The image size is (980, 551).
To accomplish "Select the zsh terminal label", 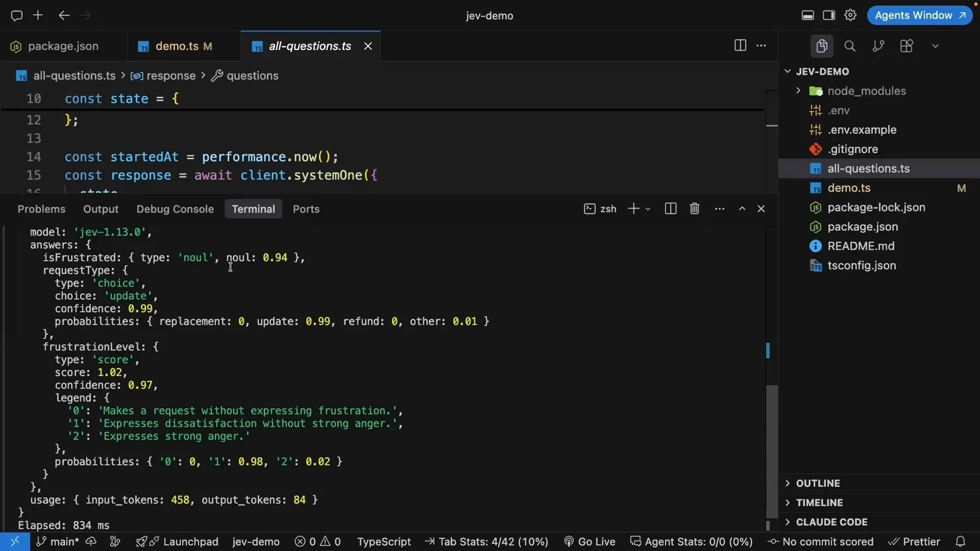I will (600, 209).
